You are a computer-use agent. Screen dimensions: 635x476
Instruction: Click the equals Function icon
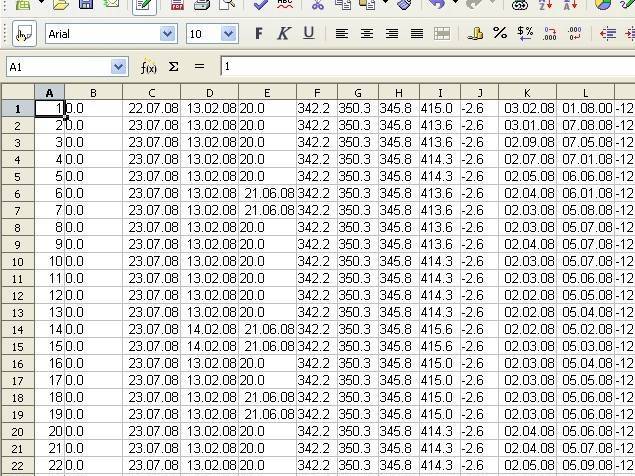[199, 67]
